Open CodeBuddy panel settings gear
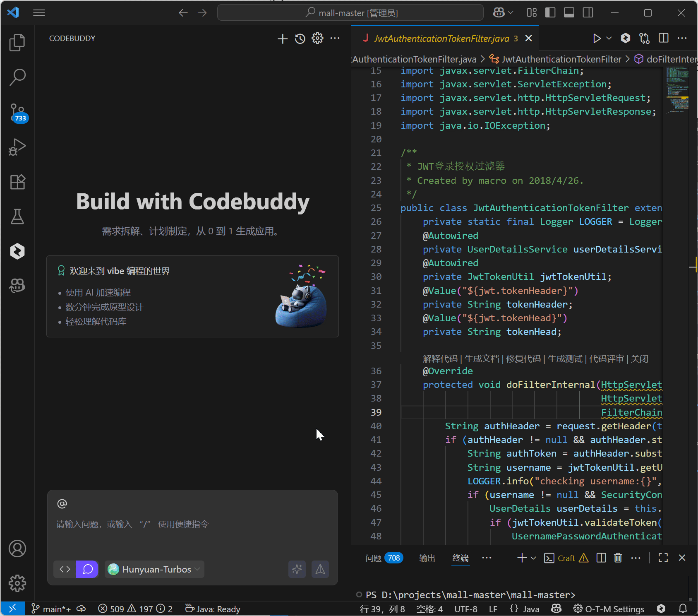 317,38
